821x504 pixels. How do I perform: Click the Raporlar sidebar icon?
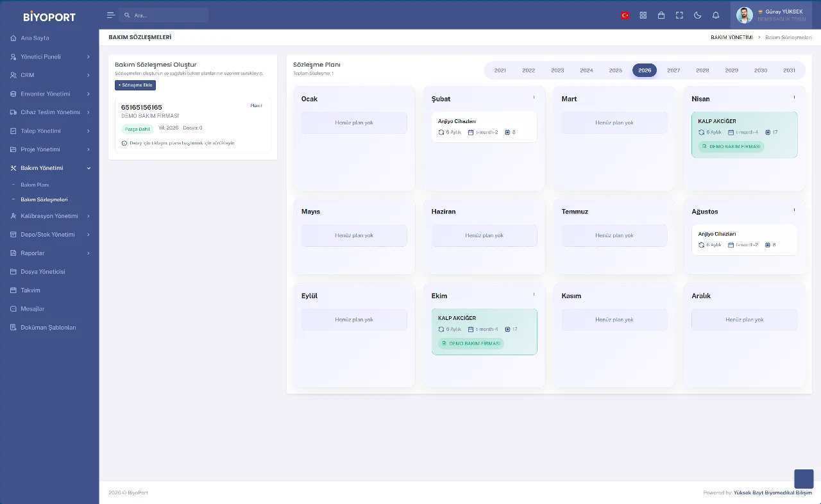(x=13, y=253)
